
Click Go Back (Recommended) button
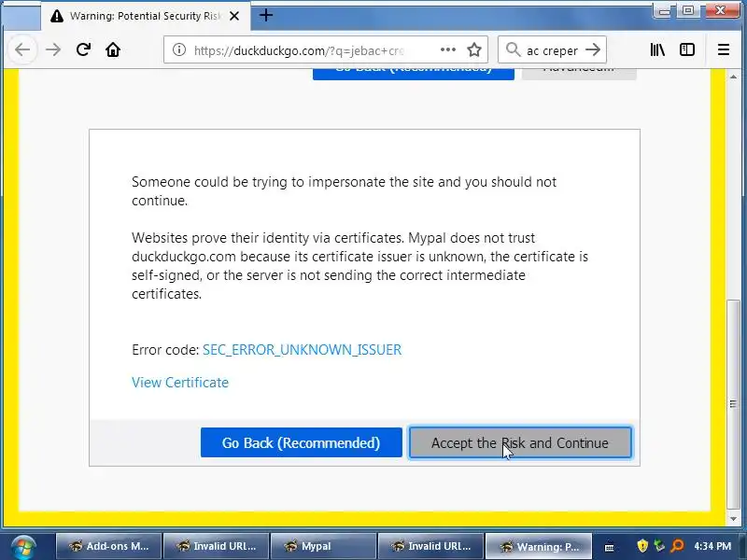tap(301, 442)
